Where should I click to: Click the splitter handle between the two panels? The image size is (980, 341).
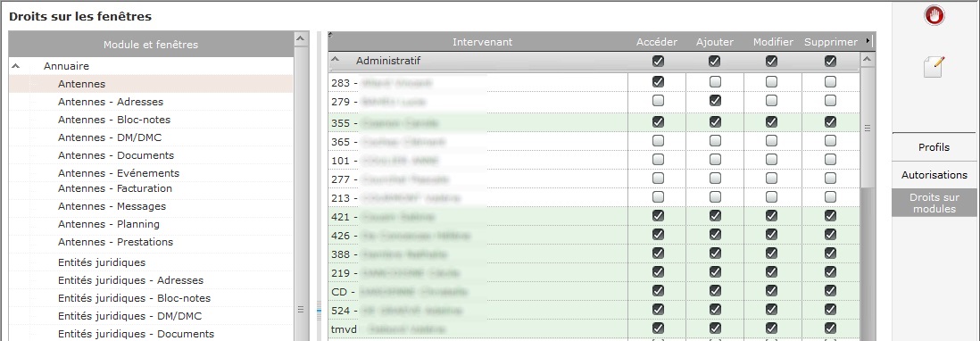318,308
